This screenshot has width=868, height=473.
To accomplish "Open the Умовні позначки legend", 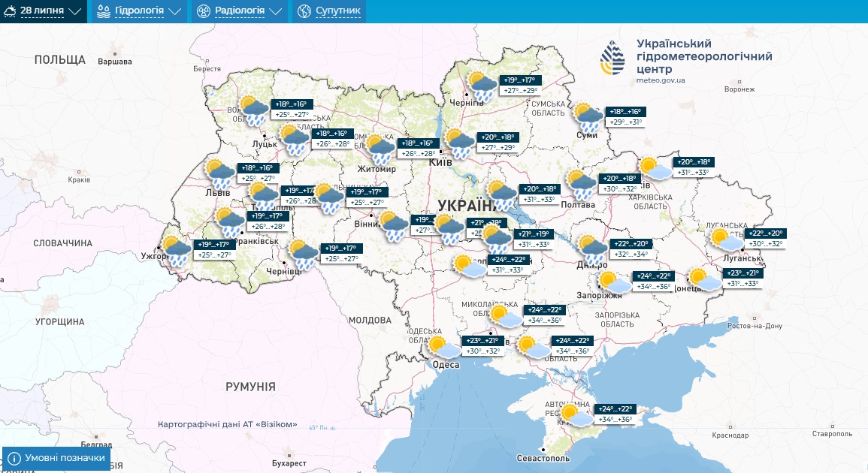I will coord(56,457).
